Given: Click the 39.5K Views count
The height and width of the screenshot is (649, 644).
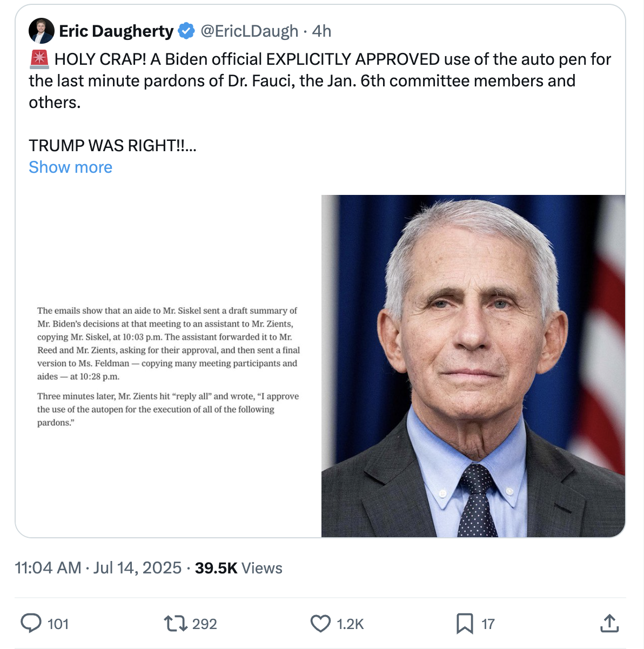Looking at the screenshot, I should point(238,568).
